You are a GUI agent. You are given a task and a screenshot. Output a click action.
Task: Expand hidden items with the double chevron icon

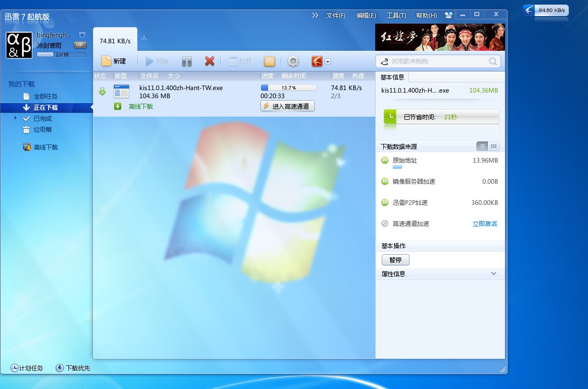(x=315, y=15)
